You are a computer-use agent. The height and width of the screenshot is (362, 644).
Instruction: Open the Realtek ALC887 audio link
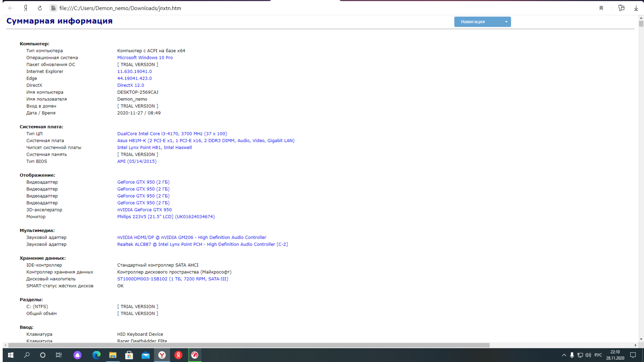[x=202, y=244]
